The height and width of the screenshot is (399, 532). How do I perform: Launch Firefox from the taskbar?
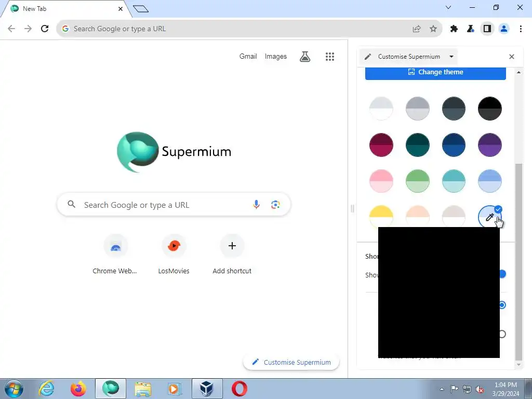78,389
